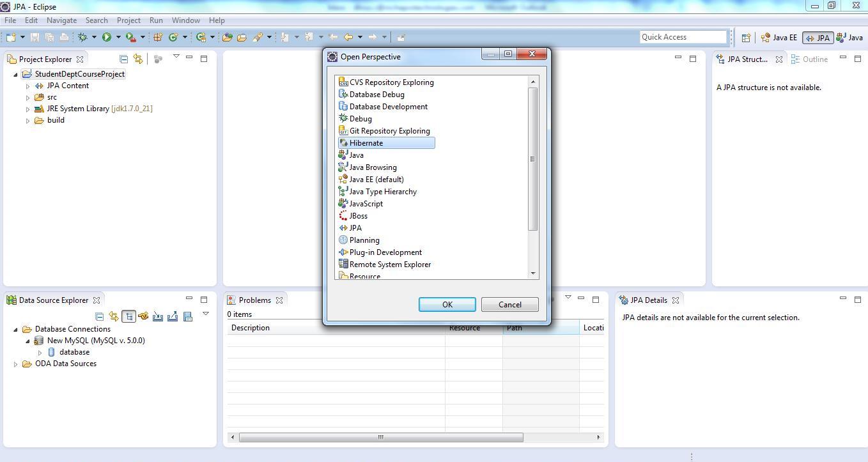Click the Open Task folder toolbar icon
This screenshot has height=462, width=868.
(242, 37)
